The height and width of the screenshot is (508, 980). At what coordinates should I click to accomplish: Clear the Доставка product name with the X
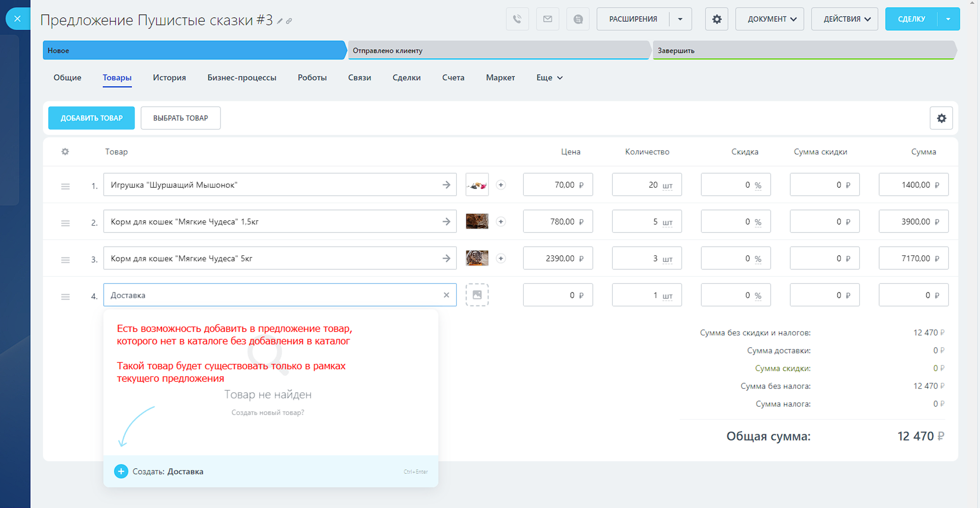(446, 295)
